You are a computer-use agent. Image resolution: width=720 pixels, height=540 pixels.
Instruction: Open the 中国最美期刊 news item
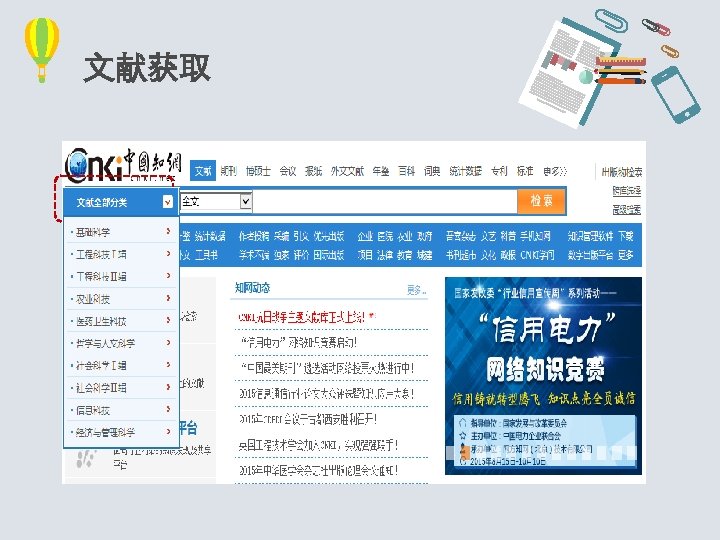328,368
